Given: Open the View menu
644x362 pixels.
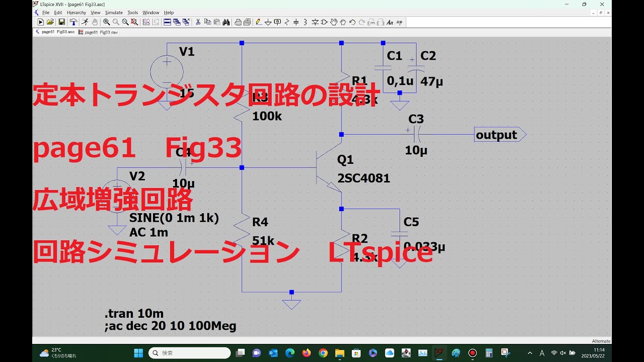Looking at the screenshot, I should [96, 13].
